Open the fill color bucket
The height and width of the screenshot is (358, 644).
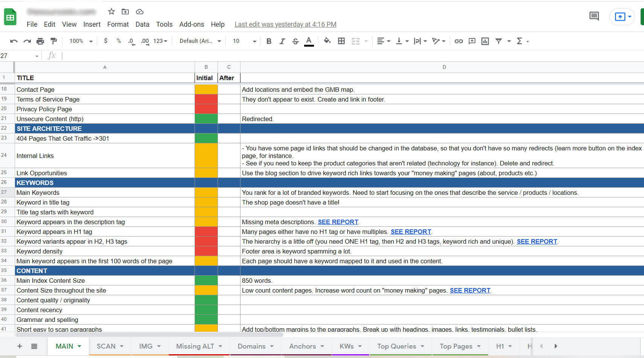(327, 41)
